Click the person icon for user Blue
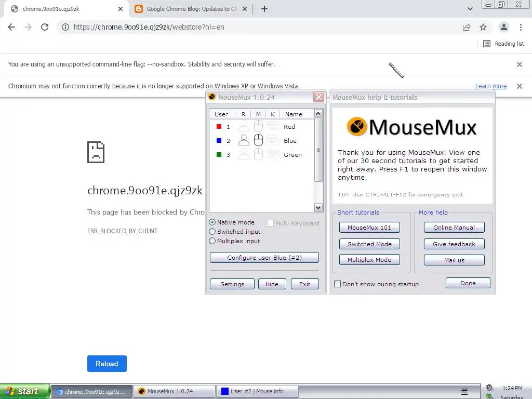The width and height of the screenshot is (532, 399). (x=244, y=140)
